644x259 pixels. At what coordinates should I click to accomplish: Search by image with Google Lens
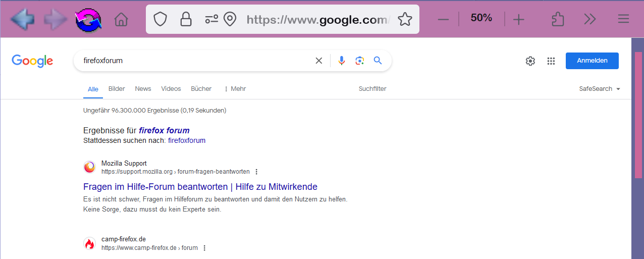click(x=359, y=61)
